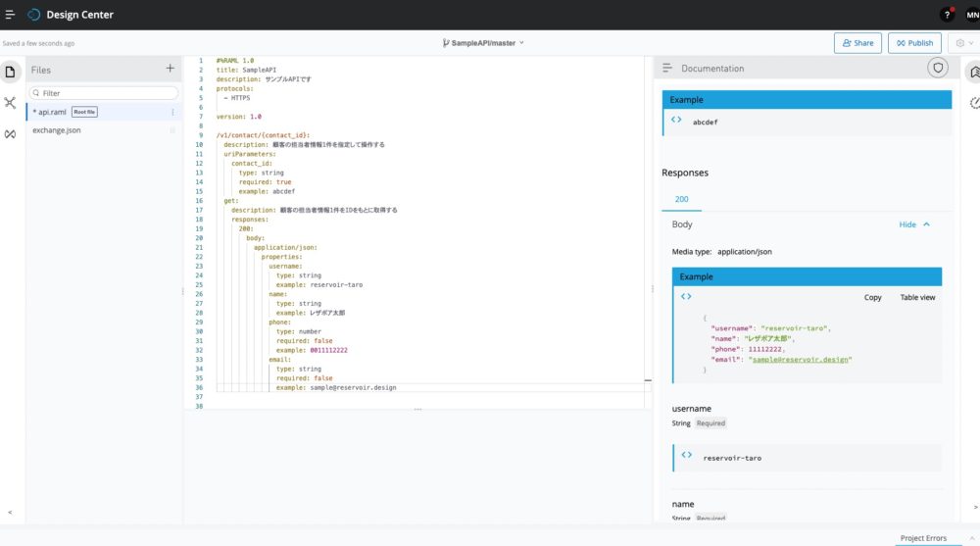Open the mocking service icon on right edge
Viewport: 980px width, 546px height.
coord(974,103)
